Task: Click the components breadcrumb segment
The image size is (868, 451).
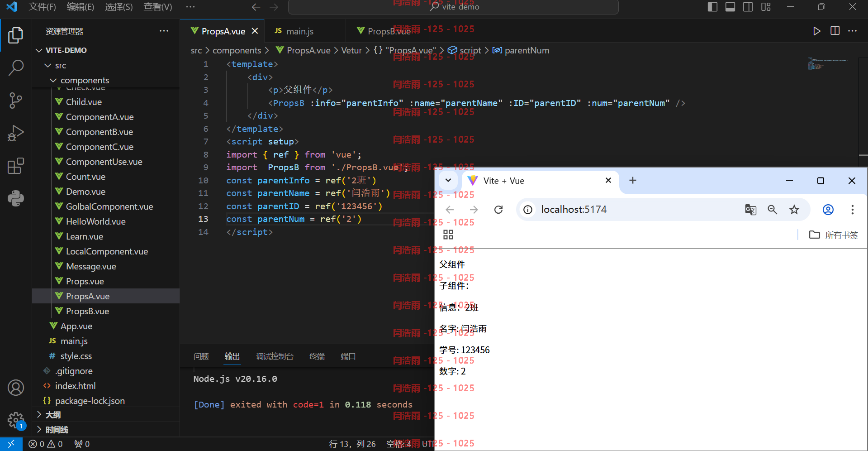Action: tap(237, 50)
